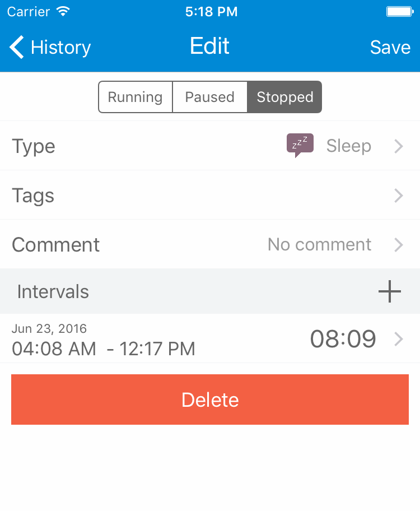Open the Comment row label

(56, 245)
